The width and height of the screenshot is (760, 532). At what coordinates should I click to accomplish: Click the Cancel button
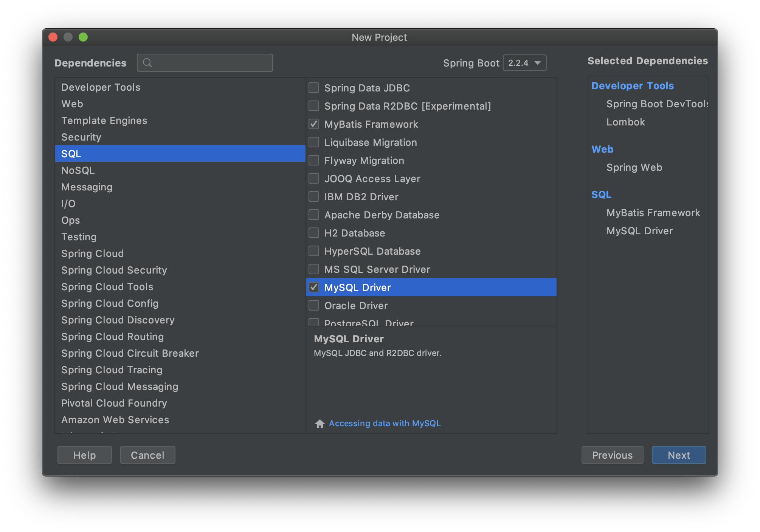point(147,455)
